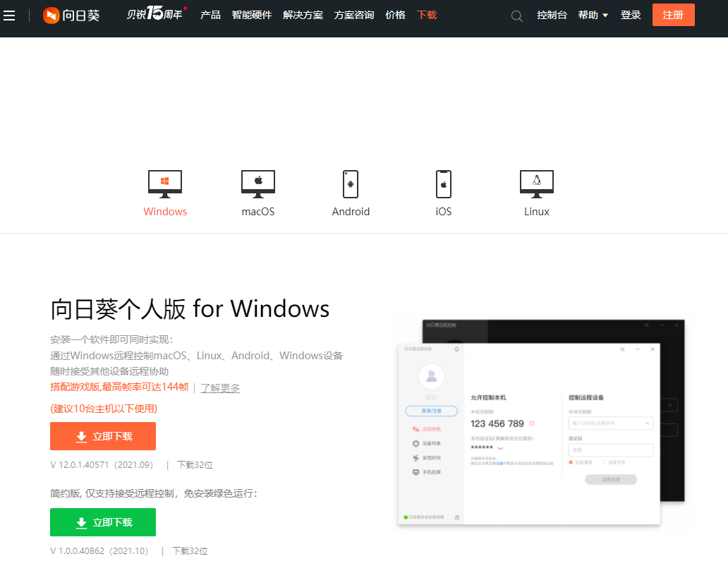Go to 方案咨询 page

(354, 16)
